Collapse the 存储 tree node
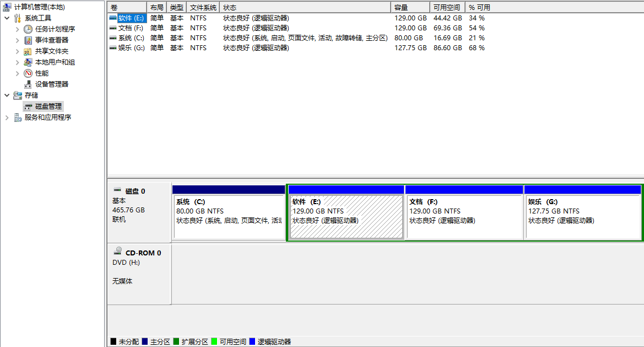The image size is (644, 347). [x=7, y=95]
